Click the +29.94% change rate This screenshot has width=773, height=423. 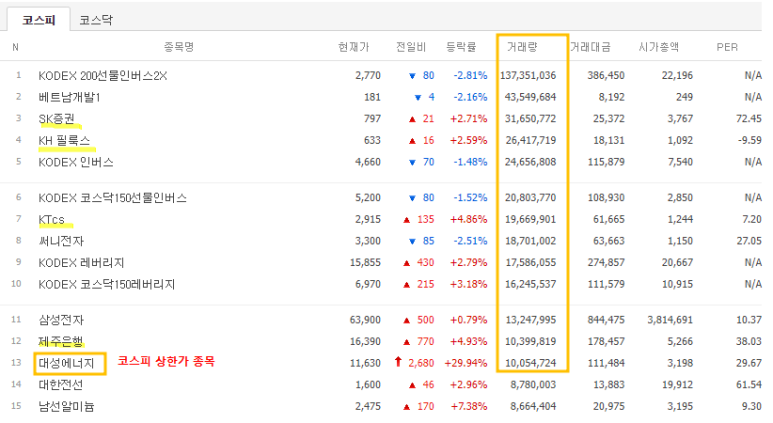point(466,363)
